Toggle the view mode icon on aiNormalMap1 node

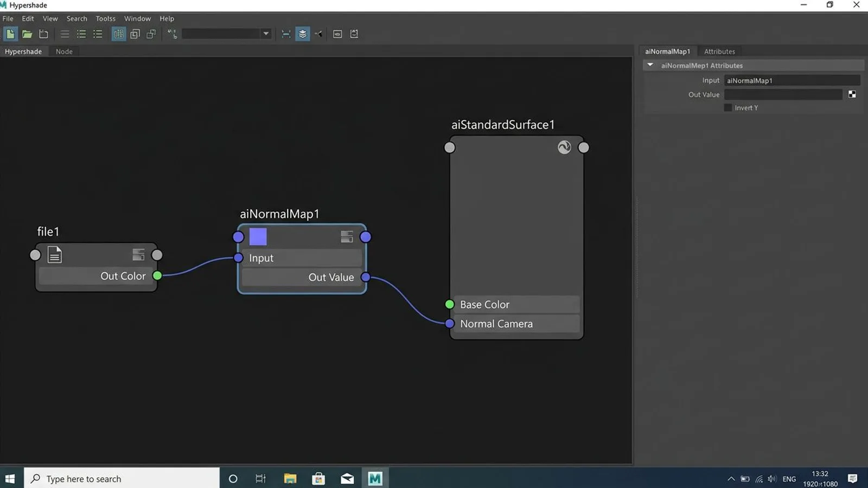pyautogui.click(x=347, y=237)
